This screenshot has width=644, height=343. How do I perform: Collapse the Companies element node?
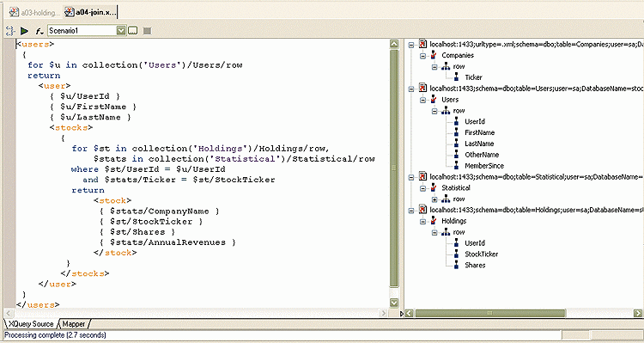coord(423,56)
